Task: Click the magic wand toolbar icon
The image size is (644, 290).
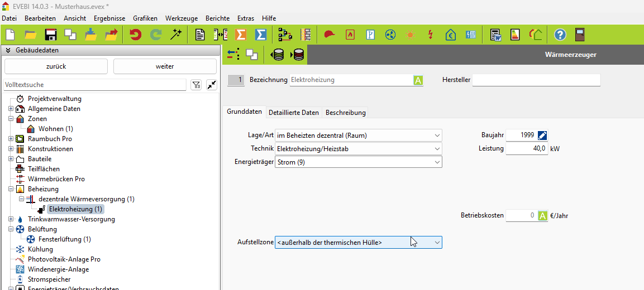Action: (x=176, y=35)
